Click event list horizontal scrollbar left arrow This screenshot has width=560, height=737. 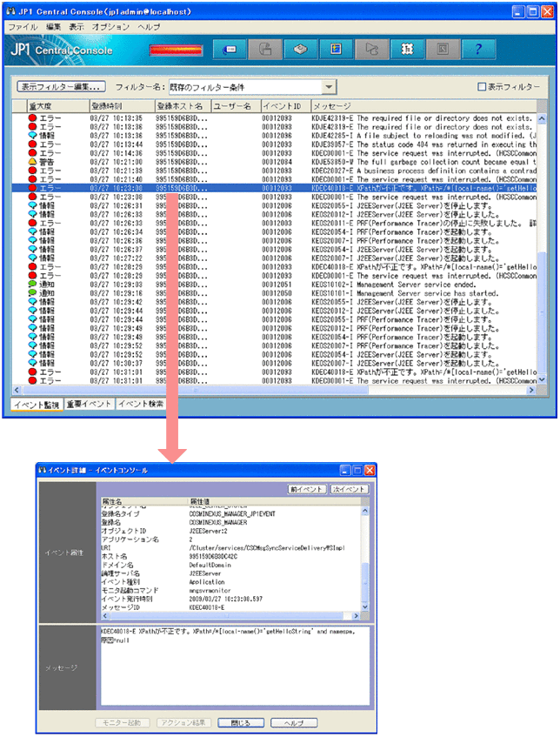click(x=17, y=390)
